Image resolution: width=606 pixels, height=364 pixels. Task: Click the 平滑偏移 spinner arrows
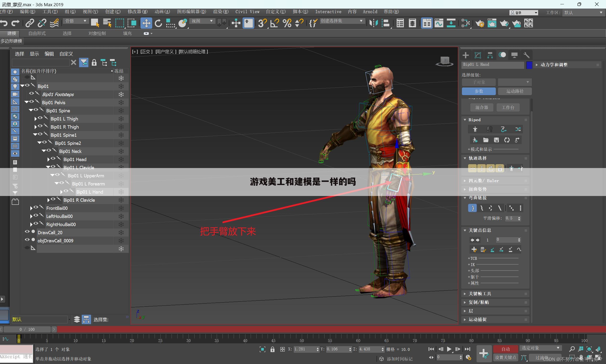coord(519,218)
